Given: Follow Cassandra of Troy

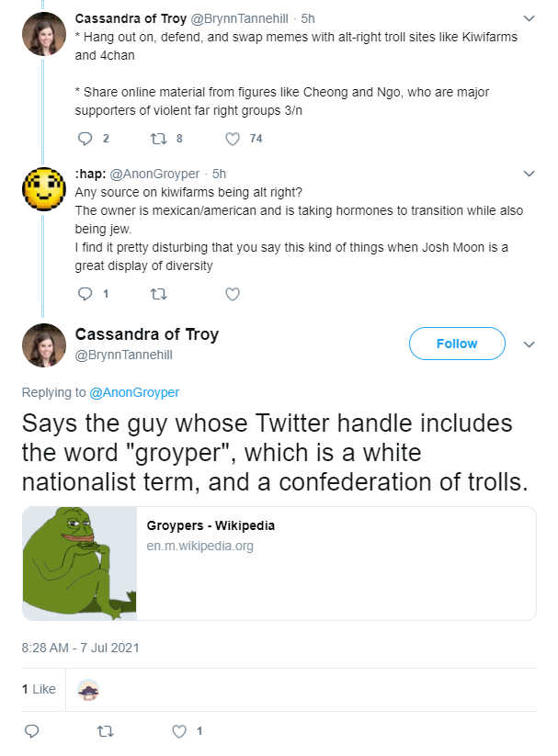Looking at the screenshot, I should click(457, 344).
